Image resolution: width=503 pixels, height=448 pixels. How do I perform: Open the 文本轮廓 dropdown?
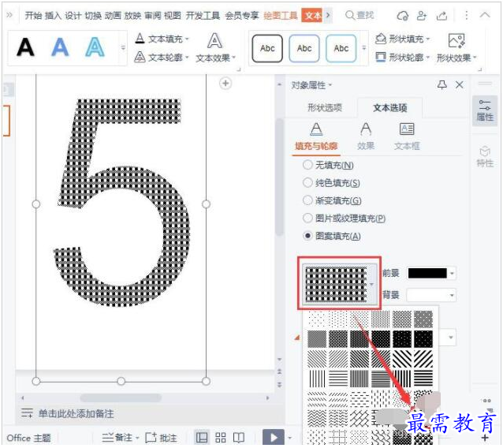pos(162,58)
